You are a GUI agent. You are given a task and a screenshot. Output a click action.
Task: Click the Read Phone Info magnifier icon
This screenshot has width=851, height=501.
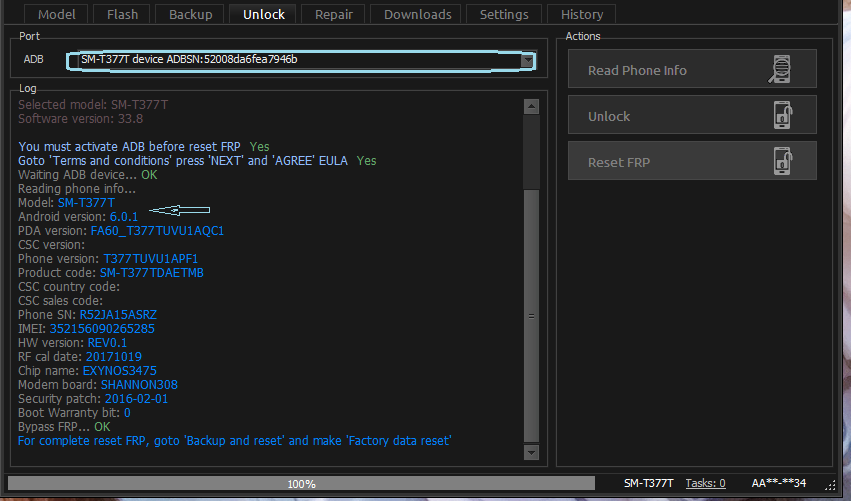click(780, 69)
